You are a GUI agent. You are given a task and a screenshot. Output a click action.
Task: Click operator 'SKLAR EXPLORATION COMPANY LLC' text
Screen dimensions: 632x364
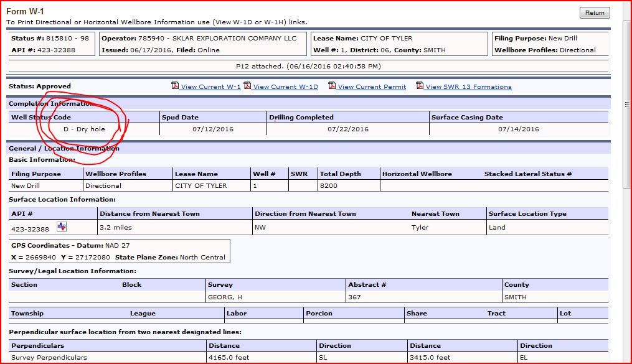pos(234,38)
